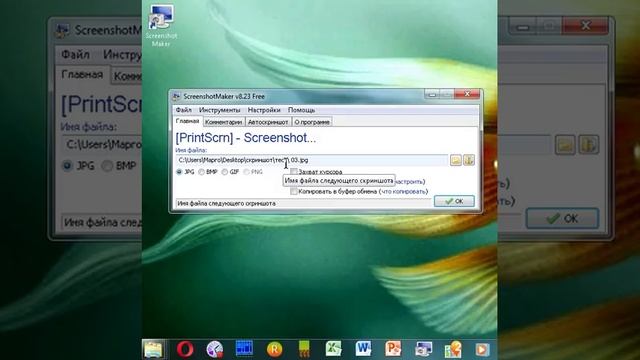Open the настроить link
Image resolution: width=640 pixels, height=360 pixels.
click(410, 182)
